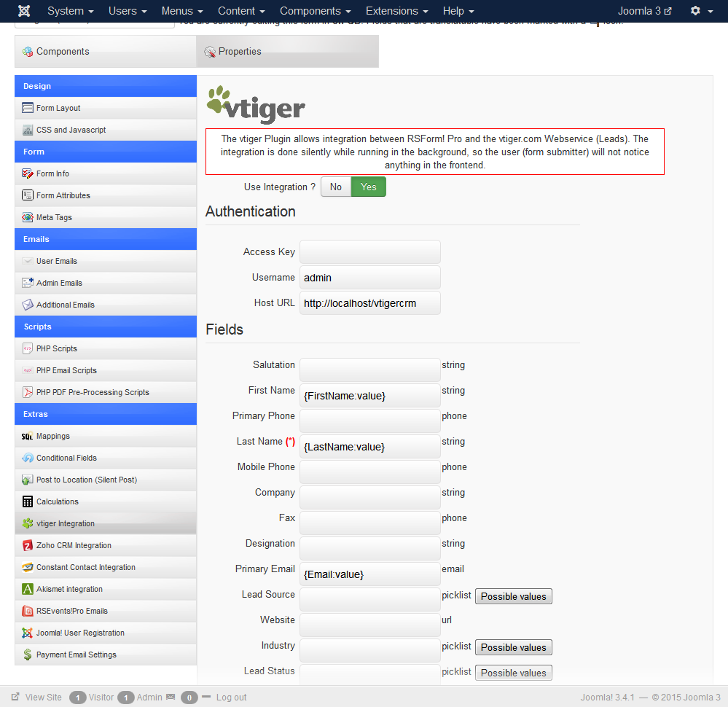The image size is (728, 707).
Task: Click the Lead Source input field
Action: pos(370,600)
